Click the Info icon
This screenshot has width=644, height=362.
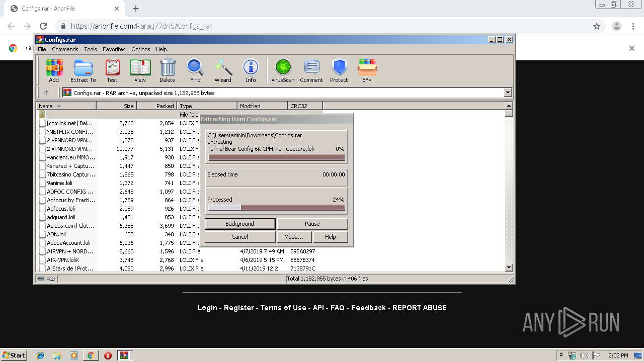coord(251,70)
